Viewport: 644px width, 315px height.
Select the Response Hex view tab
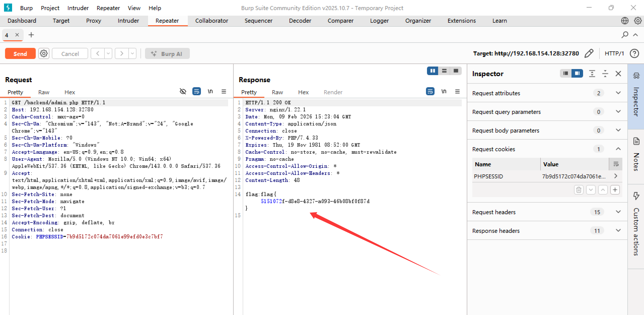click(x=303, y=92)
